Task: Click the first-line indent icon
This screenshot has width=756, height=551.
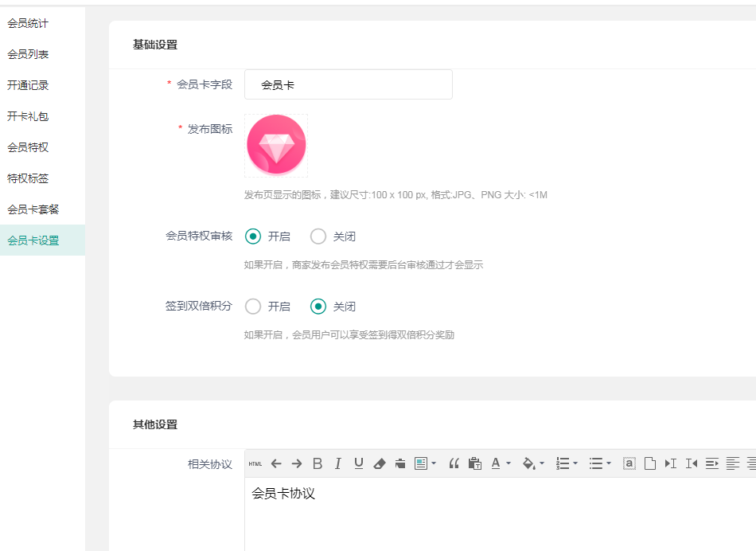Action: coord(711,463)
